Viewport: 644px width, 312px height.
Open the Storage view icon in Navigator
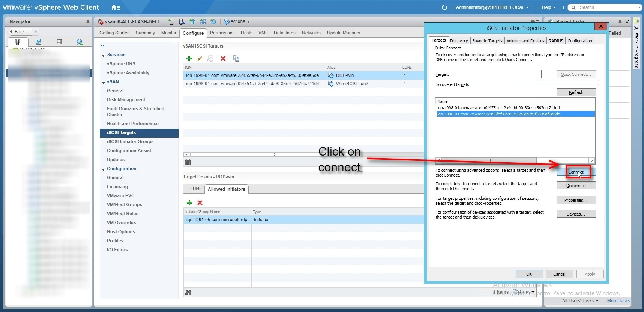pos(59,42)
